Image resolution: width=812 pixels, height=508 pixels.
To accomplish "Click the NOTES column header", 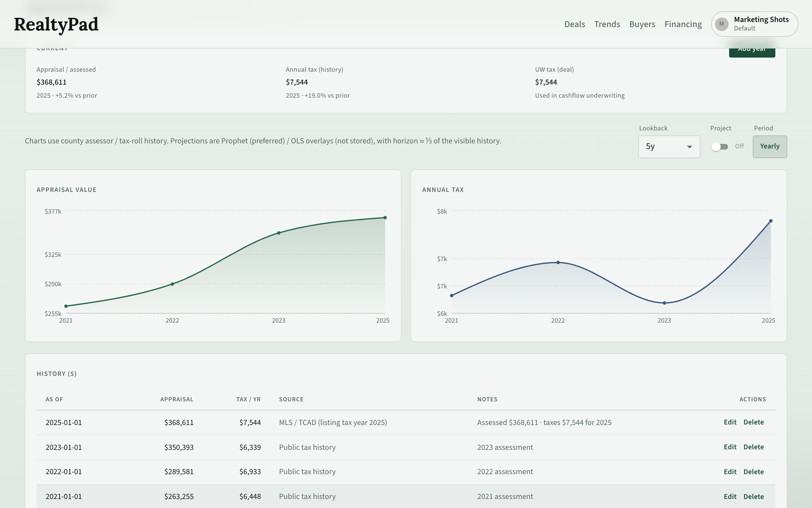I will (487, 399).
